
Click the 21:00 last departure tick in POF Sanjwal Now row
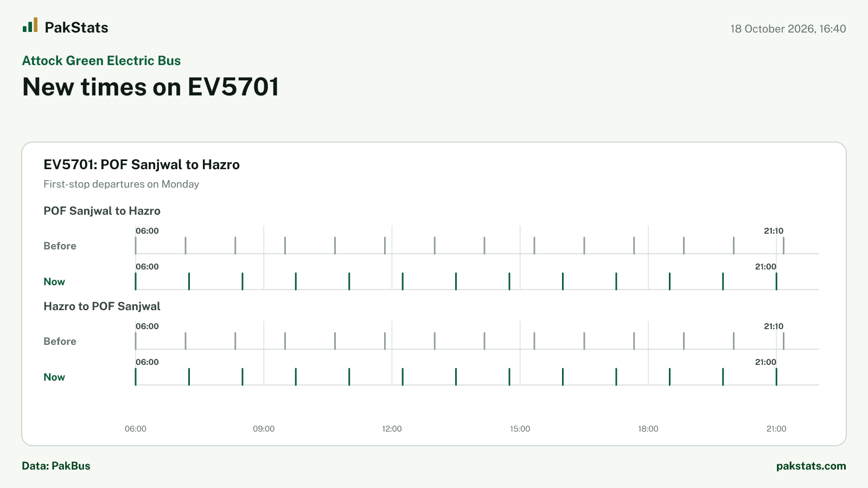pyautogui.click(x=776, y=281)
